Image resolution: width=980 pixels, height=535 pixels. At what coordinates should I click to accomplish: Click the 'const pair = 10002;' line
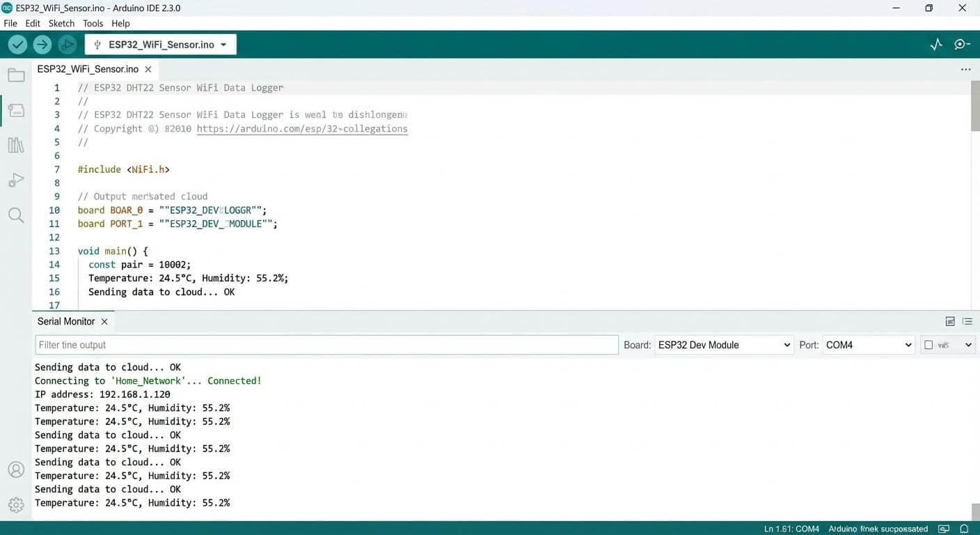(139, 265)
